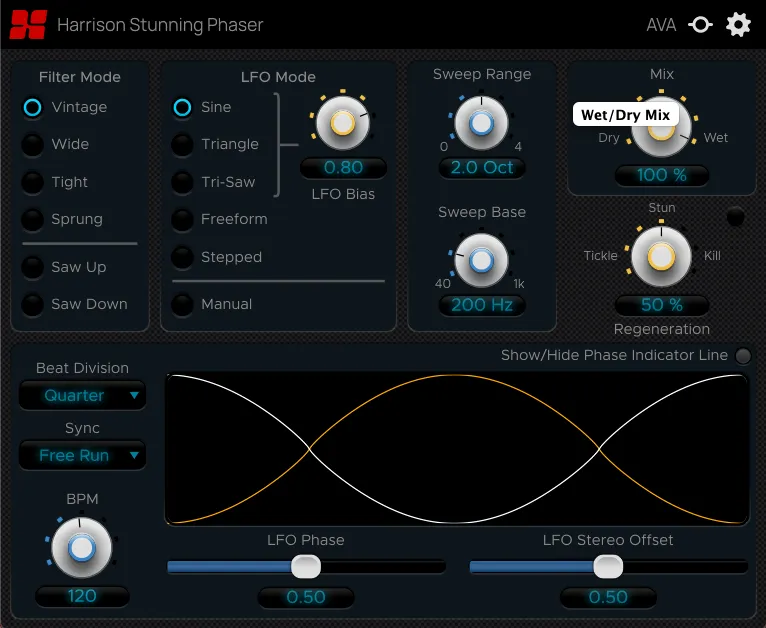
Task: Select Sprung filter mode
Action: click(33, 219)
